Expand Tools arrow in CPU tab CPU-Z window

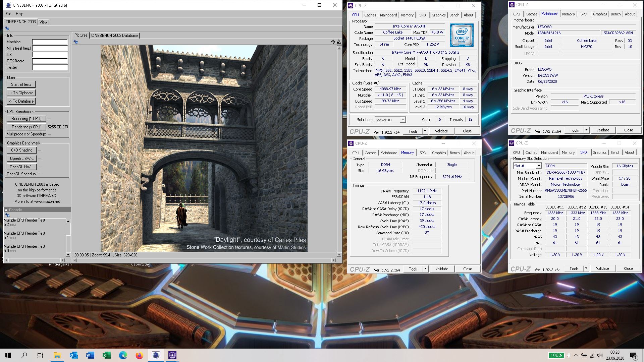pyautogui.click(x=425, y=131)
